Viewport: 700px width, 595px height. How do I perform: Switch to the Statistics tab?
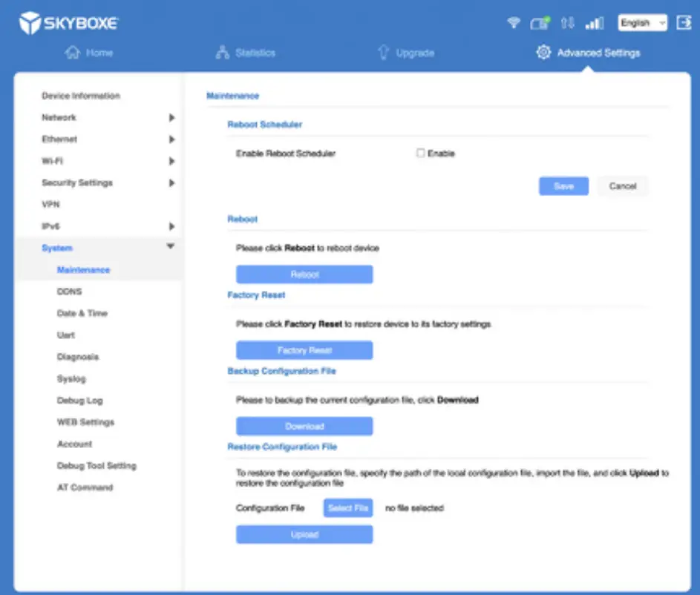(x=245, y=52)
